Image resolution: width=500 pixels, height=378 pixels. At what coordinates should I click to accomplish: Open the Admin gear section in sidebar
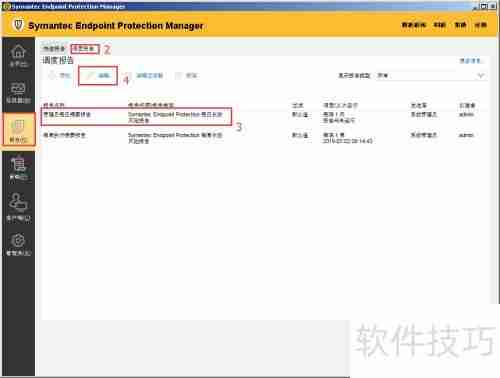pyautogui.click(x=18, y=245)
